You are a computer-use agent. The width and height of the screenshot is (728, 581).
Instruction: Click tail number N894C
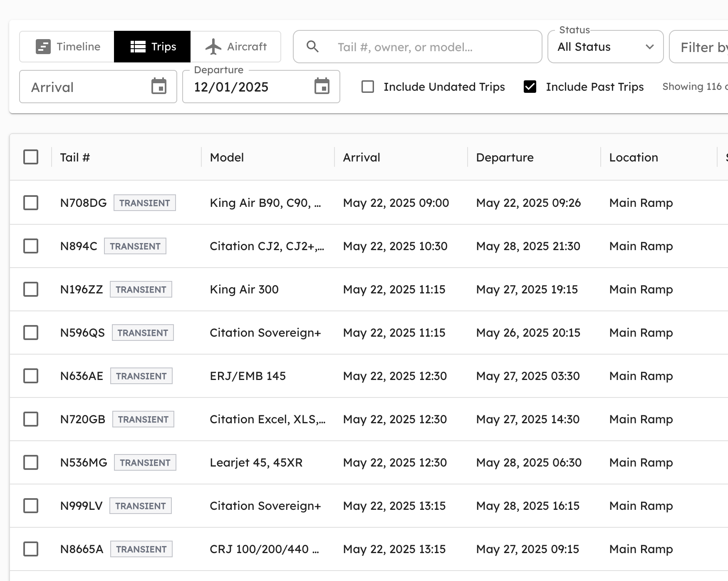tap(79, 246)
